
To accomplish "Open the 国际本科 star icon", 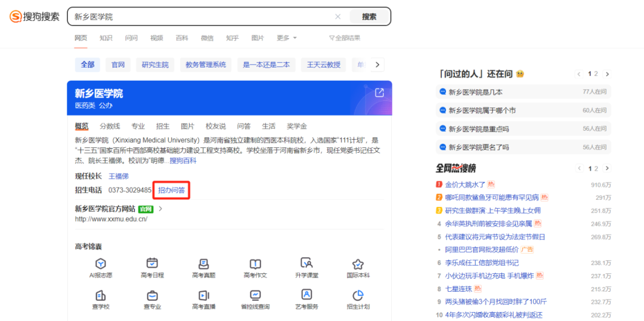I will pos(358,264).
